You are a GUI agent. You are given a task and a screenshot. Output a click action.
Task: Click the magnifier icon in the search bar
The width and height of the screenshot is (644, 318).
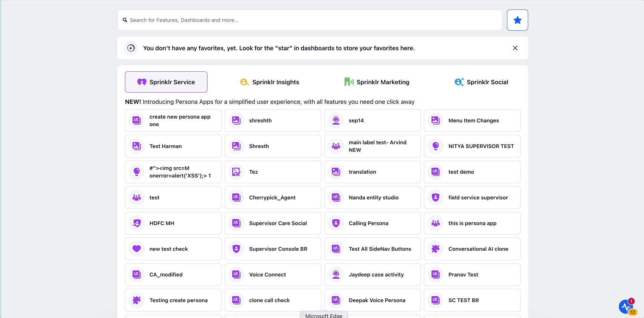[125, 20]
